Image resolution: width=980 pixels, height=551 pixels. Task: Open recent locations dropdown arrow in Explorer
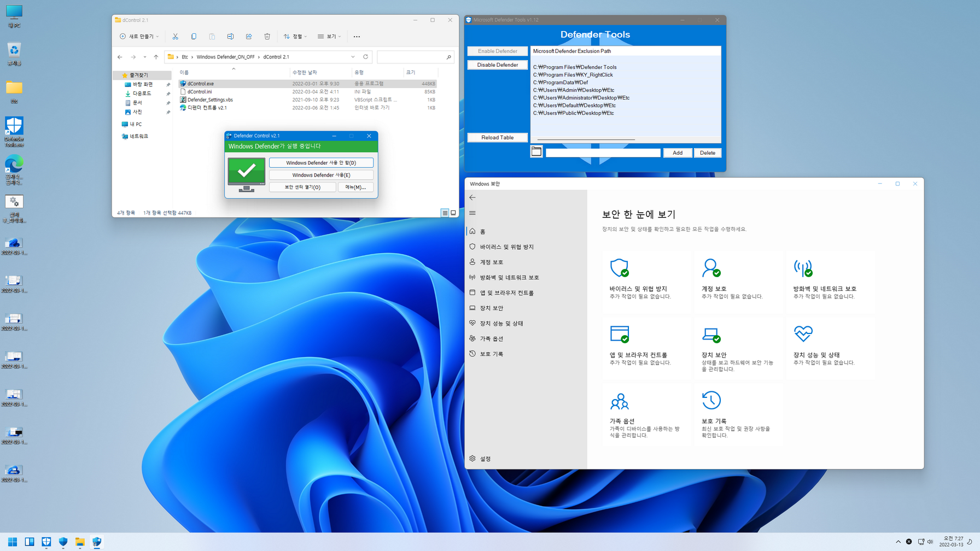point(144,57)
